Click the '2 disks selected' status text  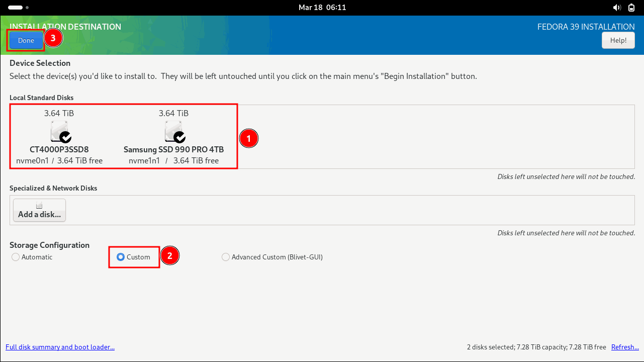pos(536,347)
